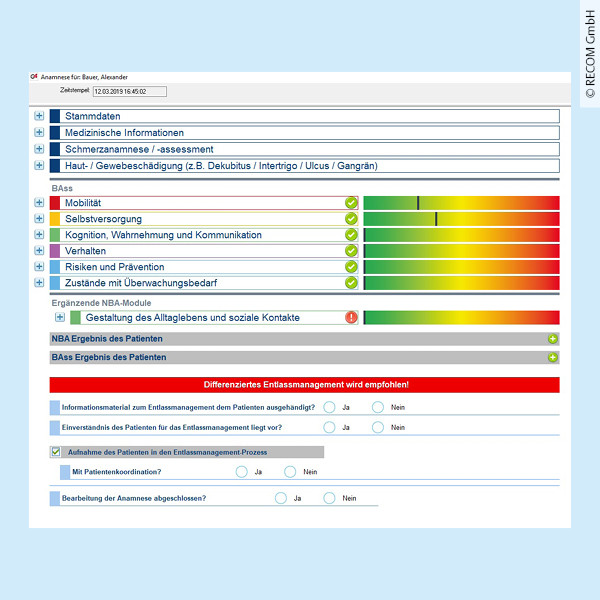
Task: Click the Schmerzanamnese / -assessment header
Action: 305,149
